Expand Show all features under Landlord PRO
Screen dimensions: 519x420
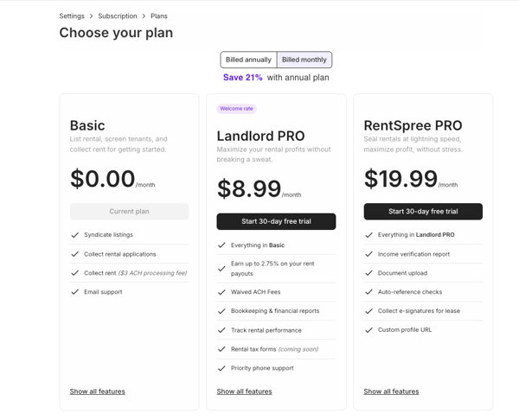click(x=244, y=391)
